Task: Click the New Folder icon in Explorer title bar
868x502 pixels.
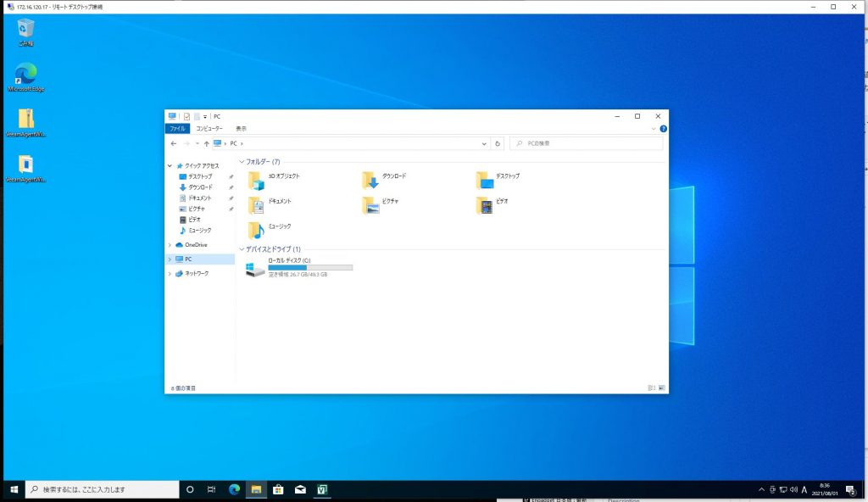Action: 197,116
